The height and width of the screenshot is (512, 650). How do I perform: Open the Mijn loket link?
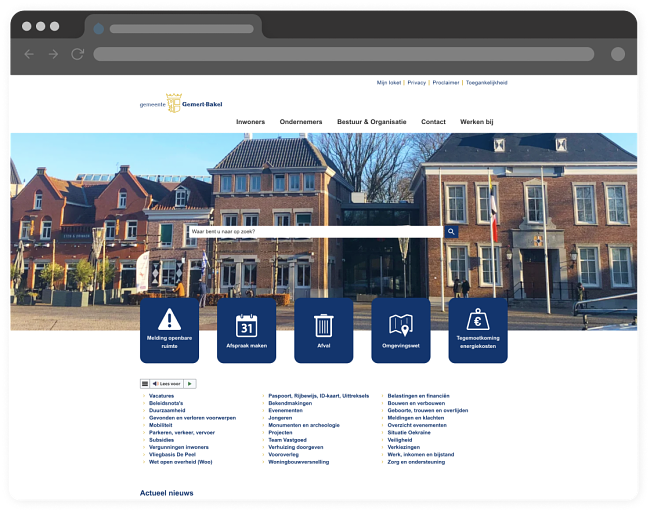pos(389,83)
